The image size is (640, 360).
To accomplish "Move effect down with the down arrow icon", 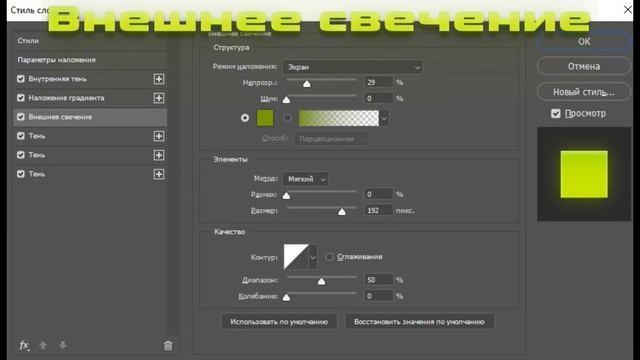I will click(x=62, y=345).
